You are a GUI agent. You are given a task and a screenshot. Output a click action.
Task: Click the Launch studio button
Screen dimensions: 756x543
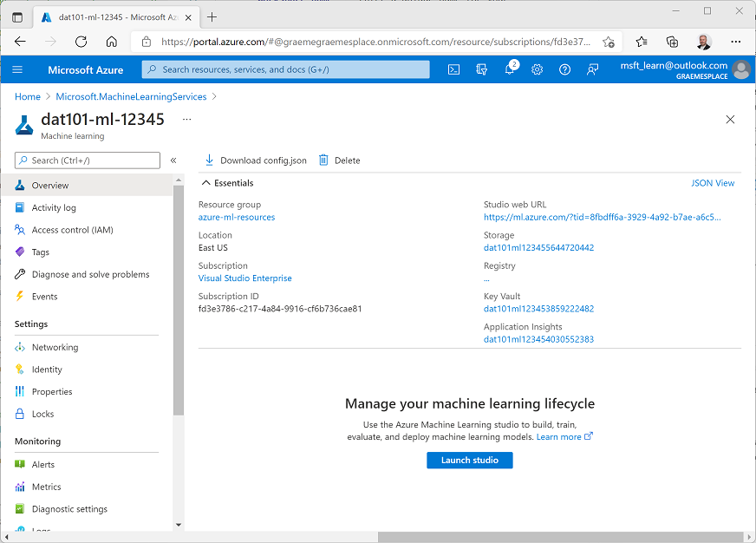[x=469, y=460]
